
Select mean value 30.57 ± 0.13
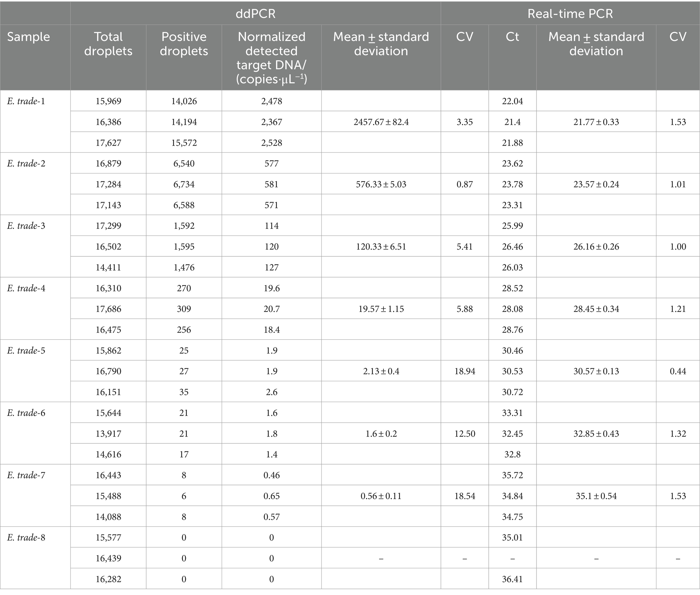(596, 371)
